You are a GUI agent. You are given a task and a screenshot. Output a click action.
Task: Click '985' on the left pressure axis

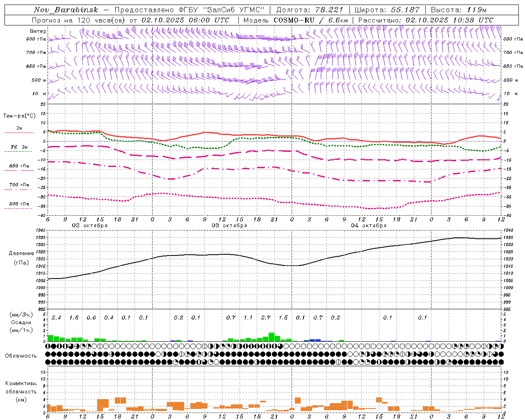coord(42,309)
